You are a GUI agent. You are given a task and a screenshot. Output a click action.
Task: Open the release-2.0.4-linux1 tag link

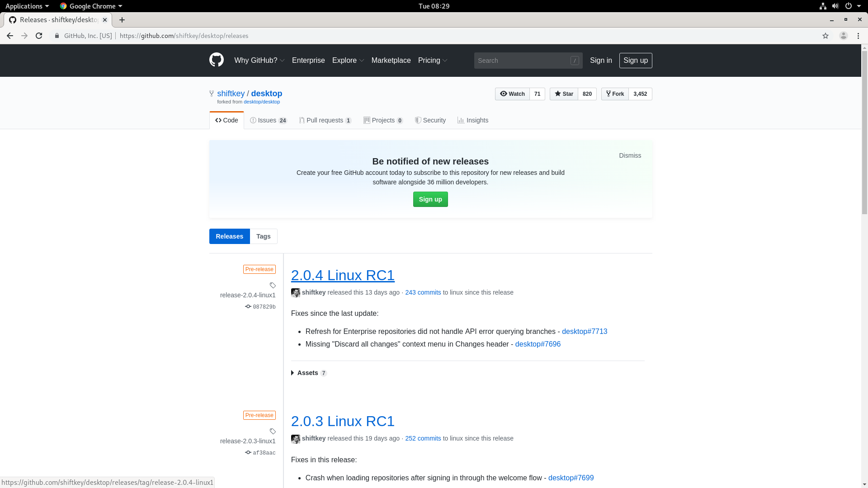click(x=248, y=295)
